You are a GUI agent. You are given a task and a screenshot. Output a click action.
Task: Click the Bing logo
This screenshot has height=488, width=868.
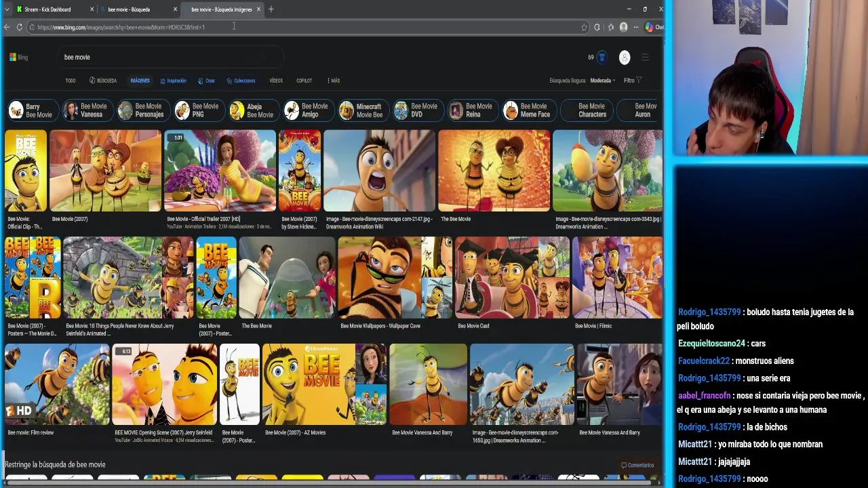click(18, 57)
